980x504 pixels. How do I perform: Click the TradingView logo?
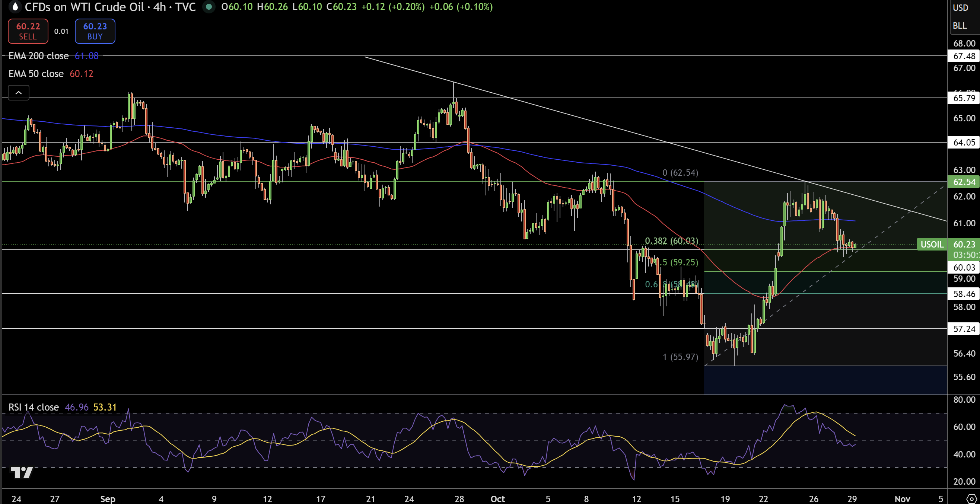22,472
